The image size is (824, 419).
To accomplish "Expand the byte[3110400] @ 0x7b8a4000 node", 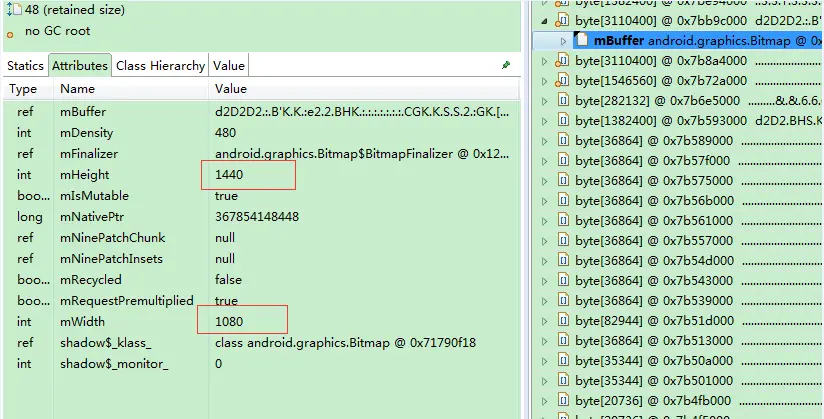I will [x=544, y=62].
